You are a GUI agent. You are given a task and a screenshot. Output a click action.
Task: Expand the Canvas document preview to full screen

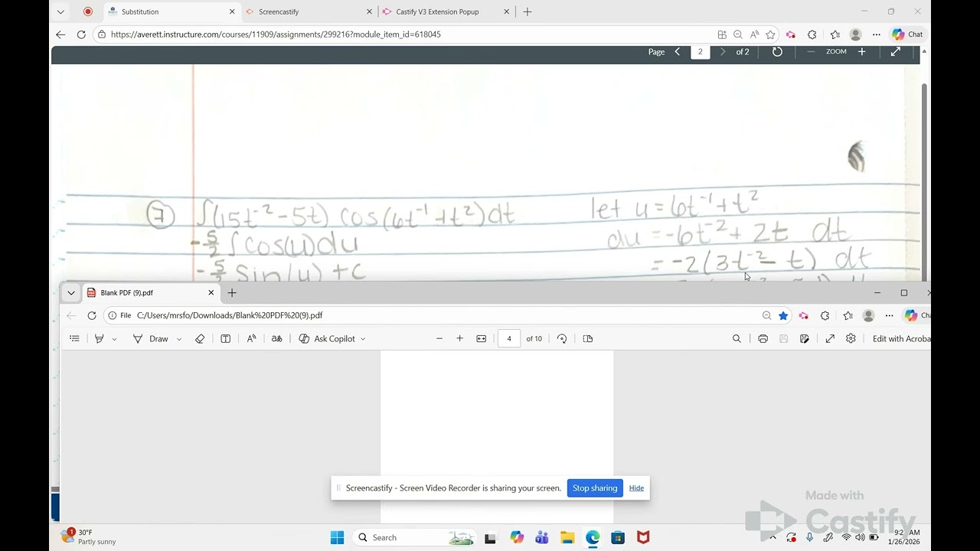(895, 52)
